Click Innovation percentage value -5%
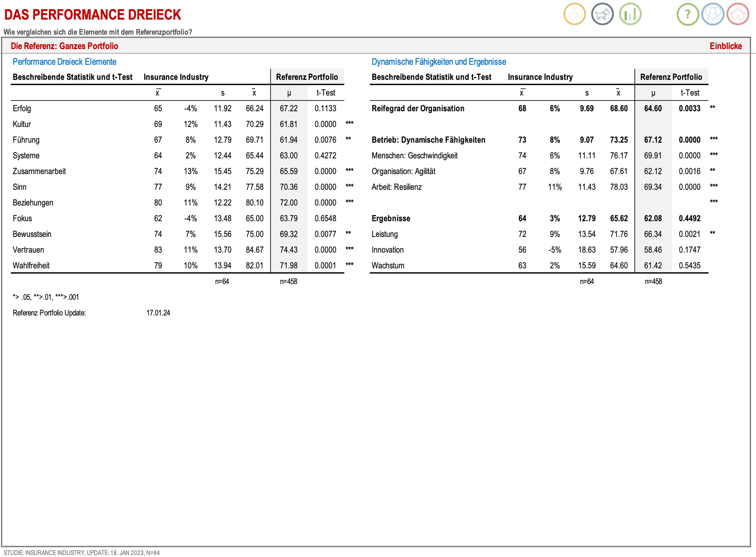756x557 pixels. (x=554, y=250)
